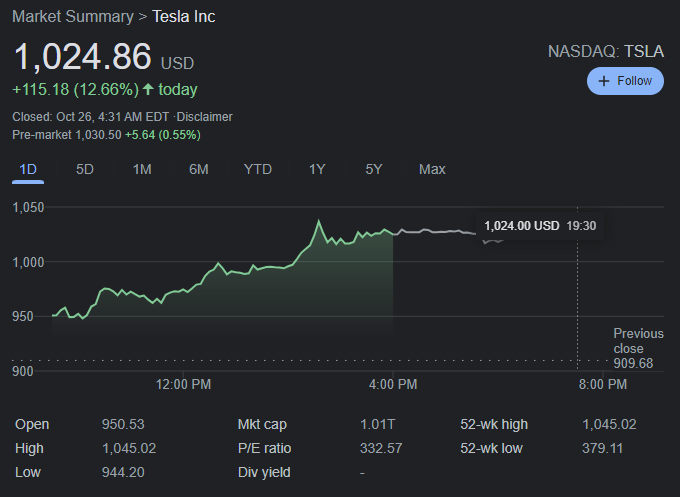Switch to the 1M chart range
680x497 pixels.
pyautogui.click(x=142, y=169)
